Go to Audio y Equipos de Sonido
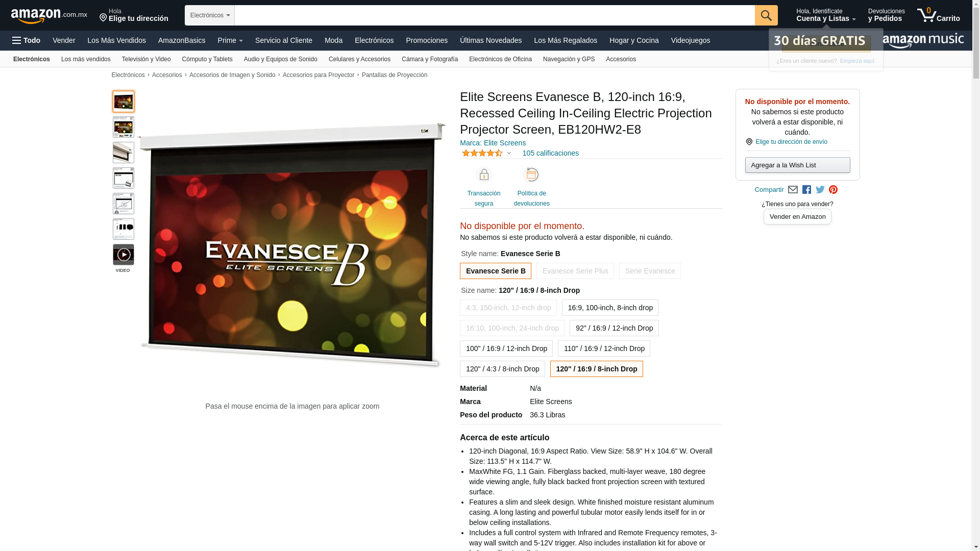The image size is (980, 551). tap(280, 59)
